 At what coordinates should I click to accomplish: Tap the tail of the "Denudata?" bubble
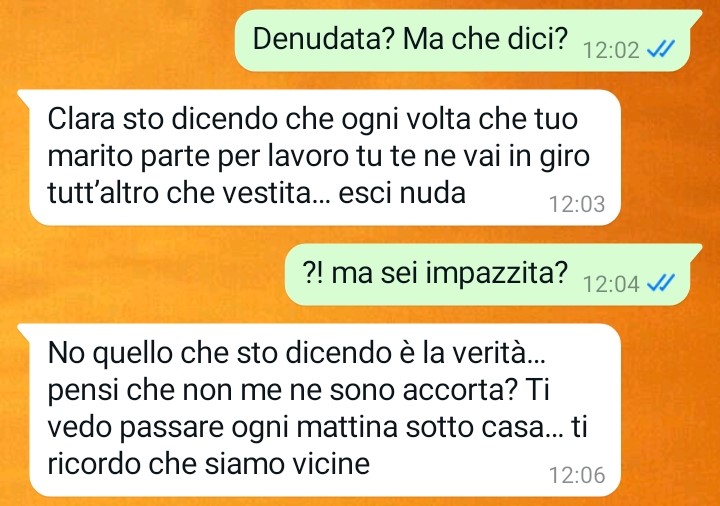695,17
